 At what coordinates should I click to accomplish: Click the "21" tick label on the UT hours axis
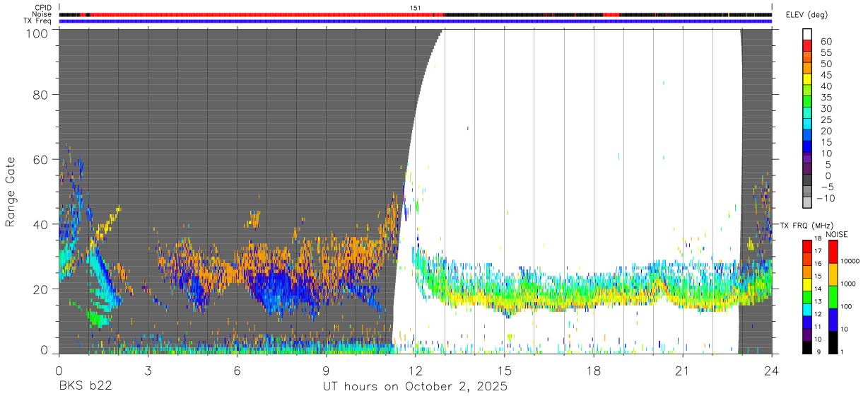tap(682, 370)
